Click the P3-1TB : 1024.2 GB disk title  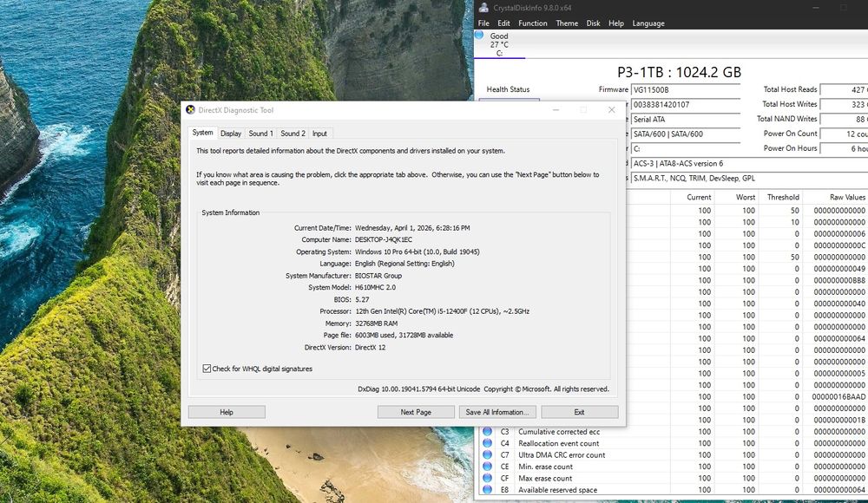click(679, 72)
